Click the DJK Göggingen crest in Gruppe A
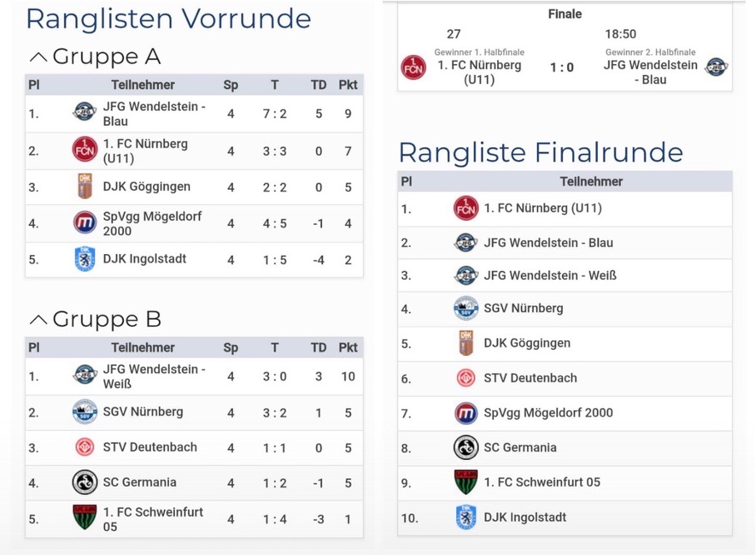The height and width of the screenshot is (555, 756). (x=84, y=187)
